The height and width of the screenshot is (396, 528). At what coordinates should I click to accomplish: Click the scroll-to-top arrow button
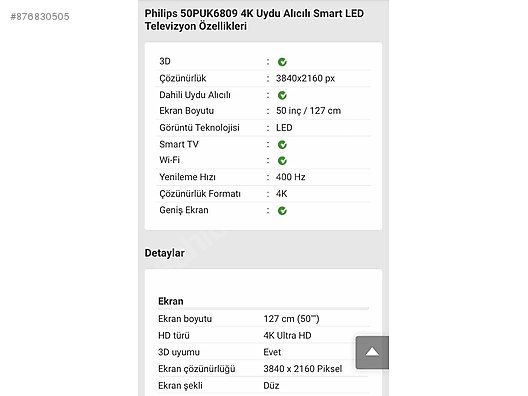[x=372, y=352]
